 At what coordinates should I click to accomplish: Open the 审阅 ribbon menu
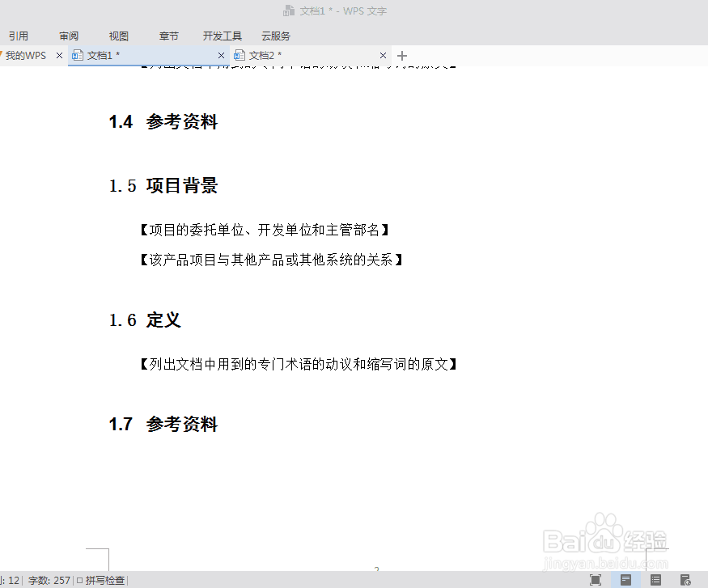[68, 36]
